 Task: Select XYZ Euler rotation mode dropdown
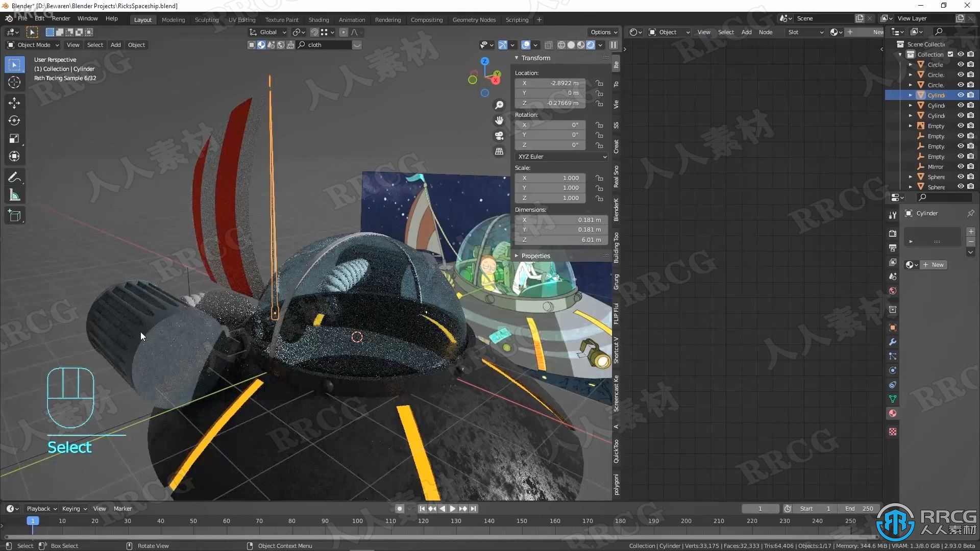(x=560, y=156)
